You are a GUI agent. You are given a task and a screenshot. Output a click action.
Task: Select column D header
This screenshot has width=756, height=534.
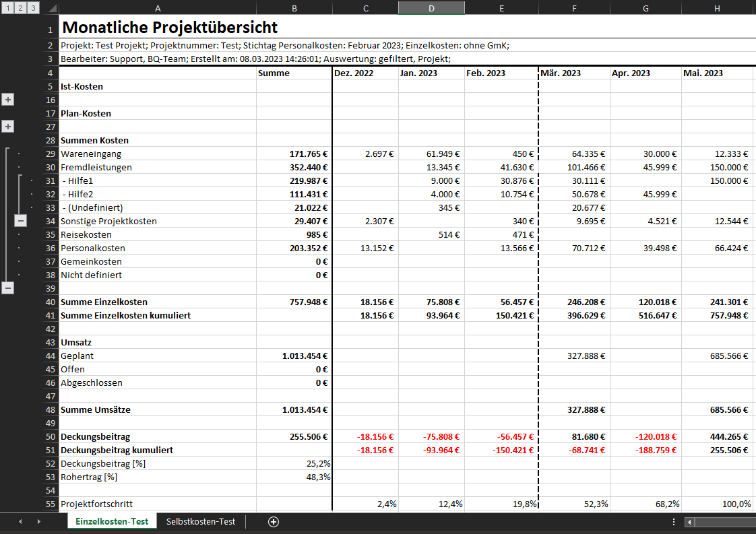pyautogui.click(x=431, y=8)
